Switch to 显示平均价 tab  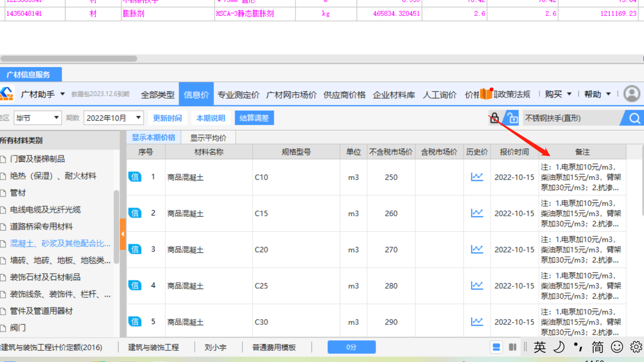(x=208, y=138)
